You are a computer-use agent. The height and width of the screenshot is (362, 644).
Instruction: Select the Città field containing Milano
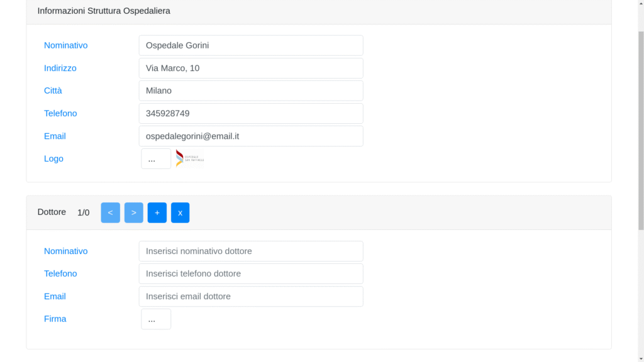250,90
